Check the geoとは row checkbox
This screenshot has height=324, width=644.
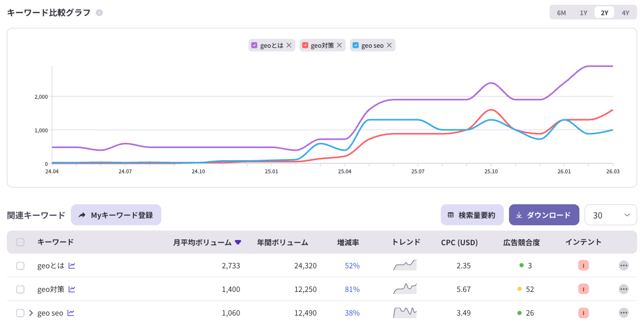point(20,266)
